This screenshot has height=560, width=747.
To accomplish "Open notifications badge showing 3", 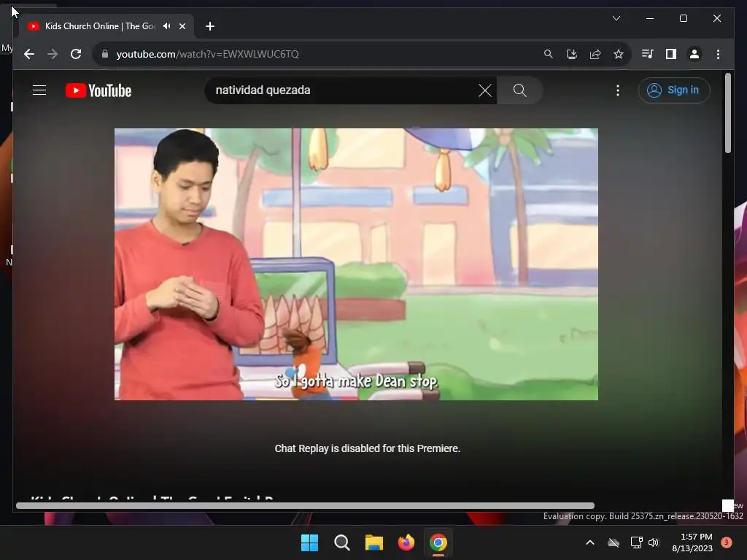I will tap(726, 542).
